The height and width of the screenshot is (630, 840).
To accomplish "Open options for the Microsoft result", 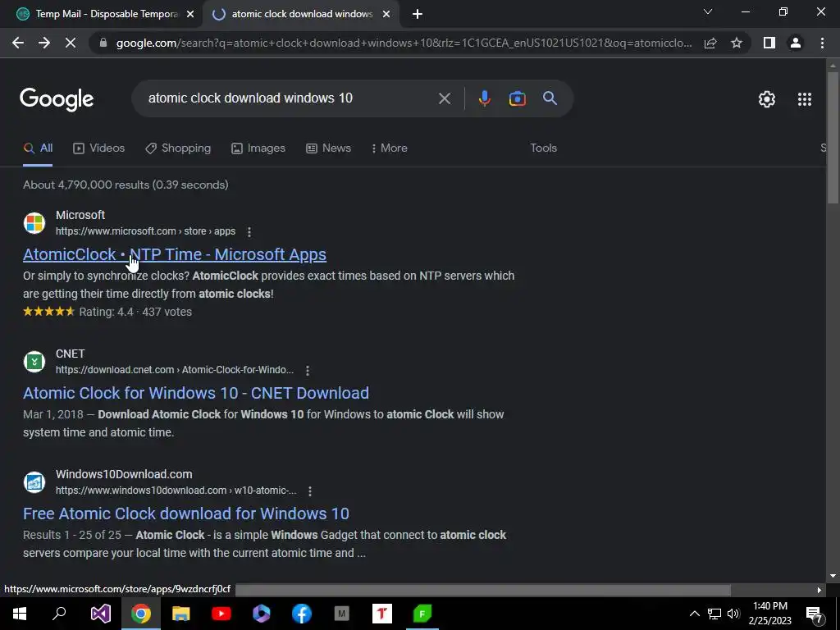I will 249,232.
